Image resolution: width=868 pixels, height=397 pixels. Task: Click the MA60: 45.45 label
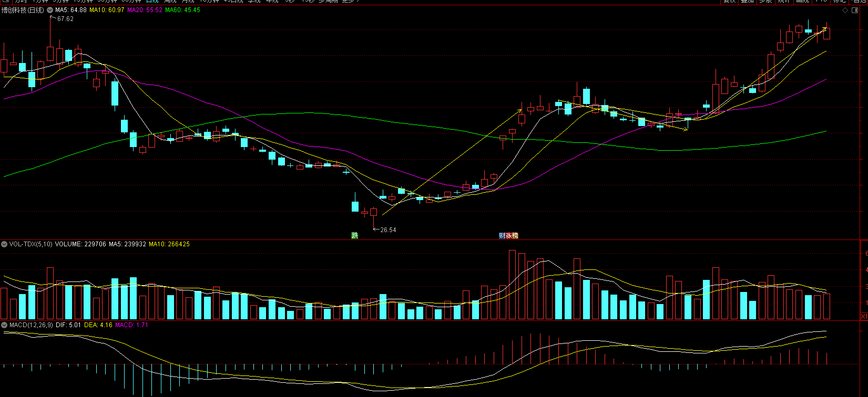click(x=182, y=10)
